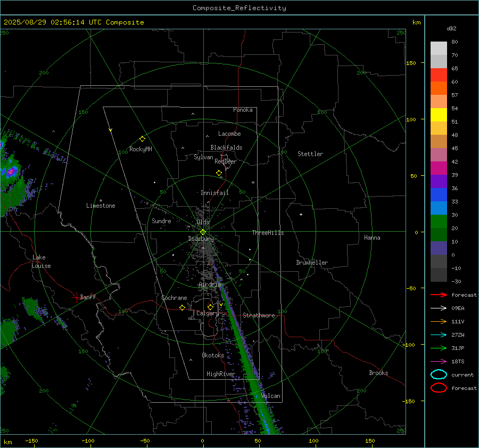Click the yellow diamond marker near Cochrane
This screenshot has width=479, height=448.
pos(182,308)
